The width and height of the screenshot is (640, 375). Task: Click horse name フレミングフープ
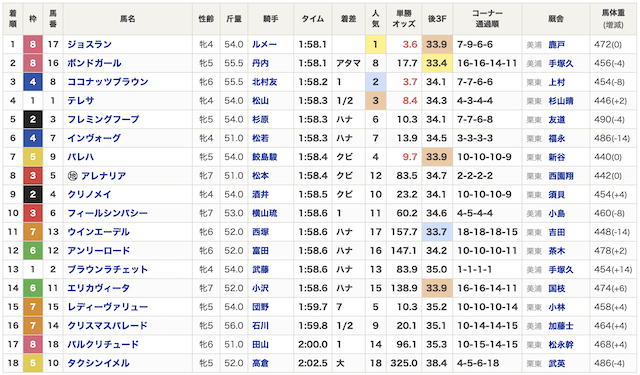coord(103,120)
